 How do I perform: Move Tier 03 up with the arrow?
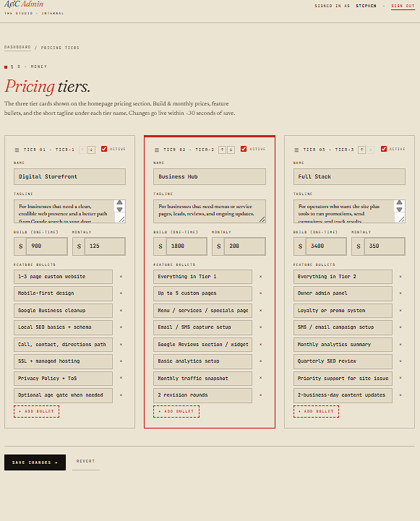point(362,150)
